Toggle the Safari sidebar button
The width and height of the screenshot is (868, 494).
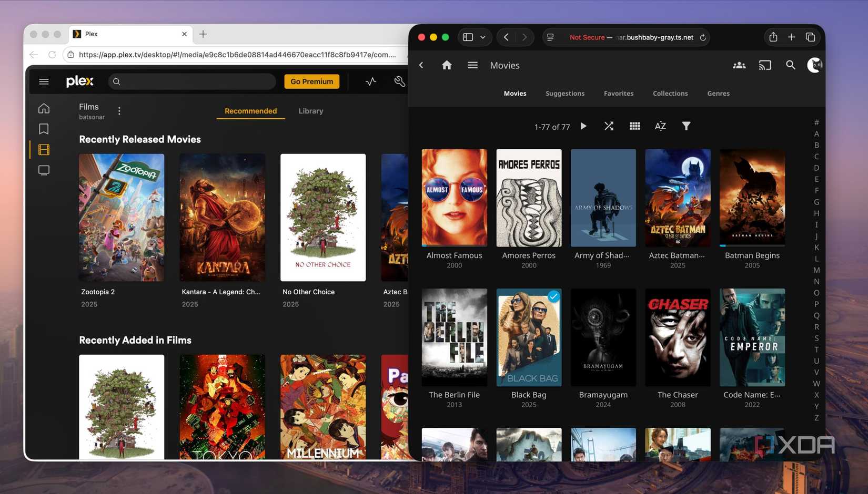[x=468, y=37]
